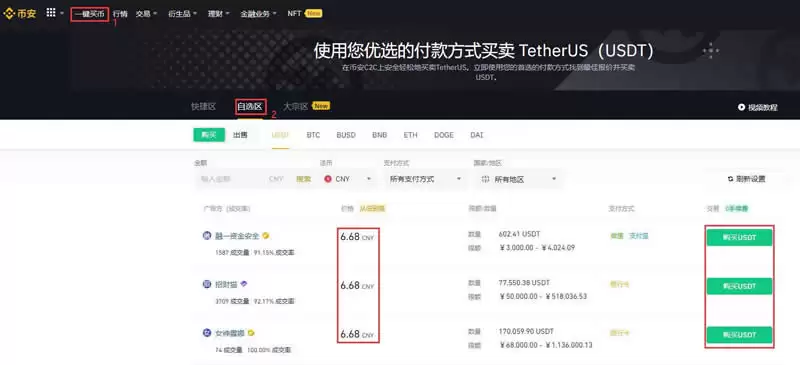Screen dimensions: 800x365
Task: Select the BTC coin tab
Action: coord(313,135)
